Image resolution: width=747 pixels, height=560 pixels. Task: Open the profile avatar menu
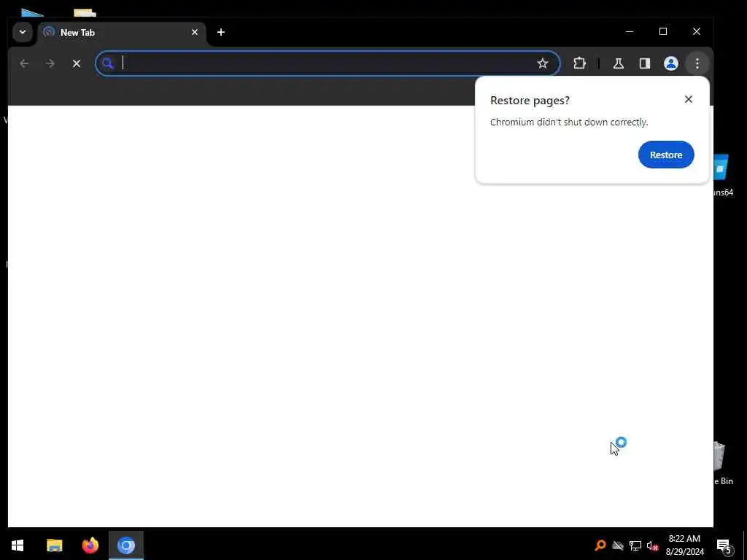(x=671, y=63)
